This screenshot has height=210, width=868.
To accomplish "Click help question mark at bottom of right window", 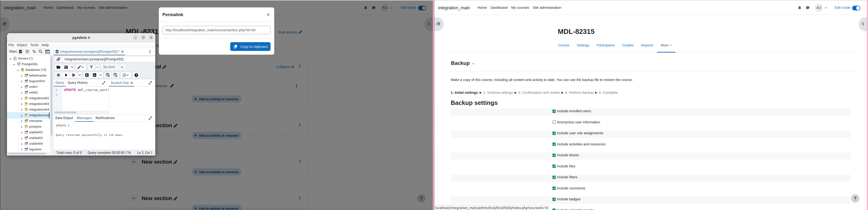I will click(855, 199).
